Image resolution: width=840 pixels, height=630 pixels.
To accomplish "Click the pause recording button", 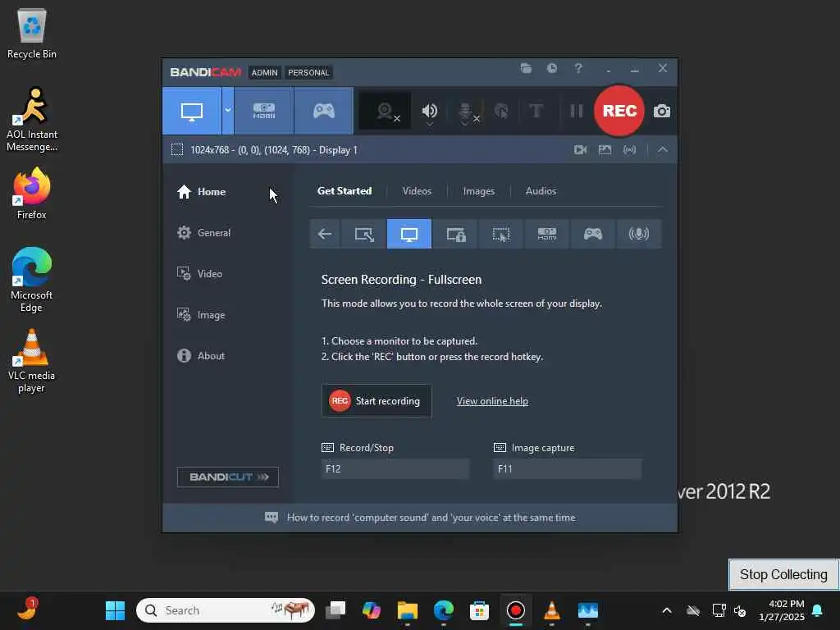I will [x=577, y=111].
